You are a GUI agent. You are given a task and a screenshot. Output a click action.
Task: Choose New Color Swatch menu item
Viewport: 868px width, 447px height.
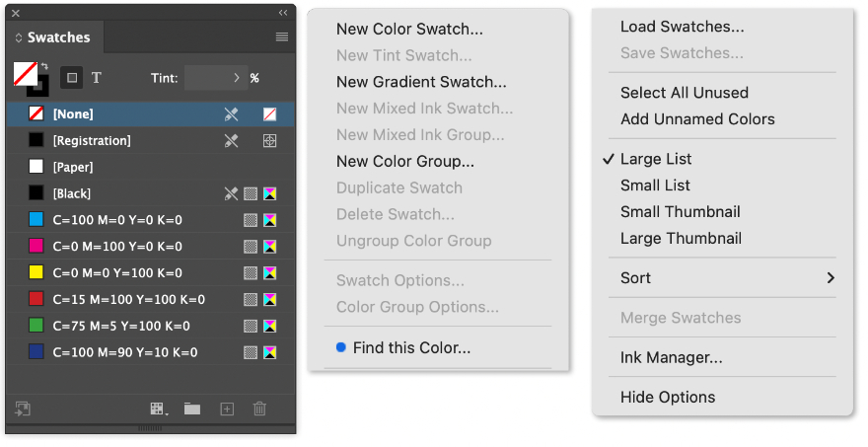409,30
